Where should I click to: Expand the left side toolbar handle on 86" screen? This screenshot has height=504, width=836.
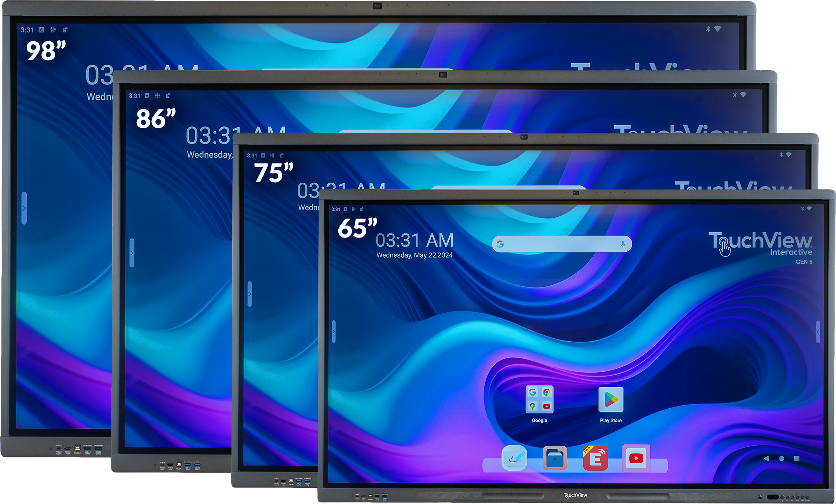click(132, 253)
